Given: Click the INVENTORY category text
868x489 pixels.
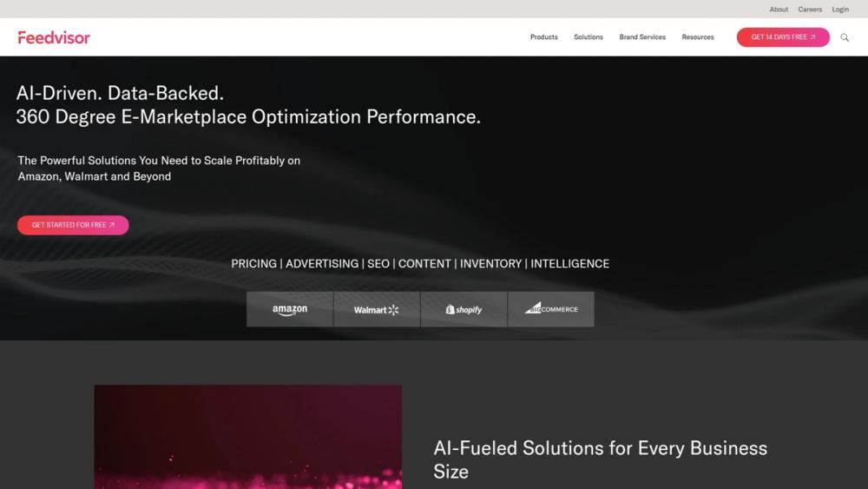Looking at the screenshot, I should [x=490, y=263].
